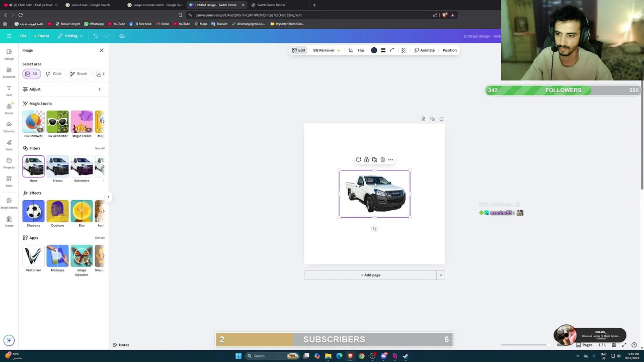Image resolution: width=644 pixels, height=362 pixels.
Task: Show more Magic Studio tools arrow
Action: click(103, 121)
